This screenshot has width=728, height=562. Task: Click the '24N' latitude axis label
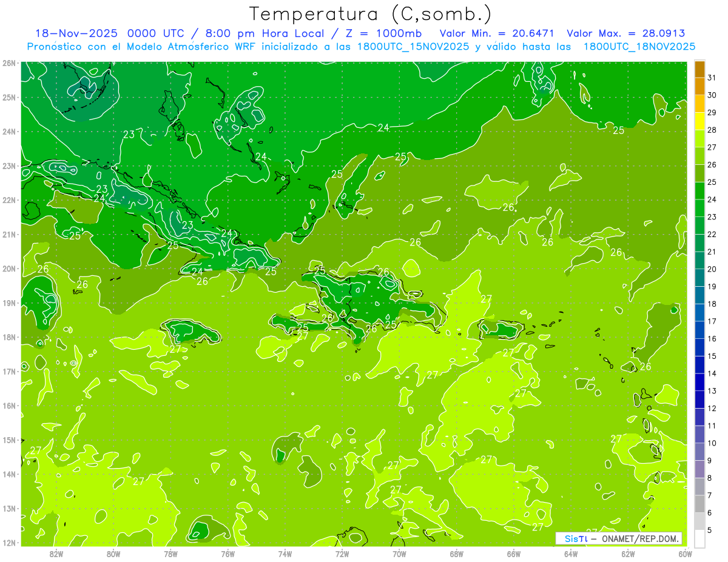coord(8,132)
